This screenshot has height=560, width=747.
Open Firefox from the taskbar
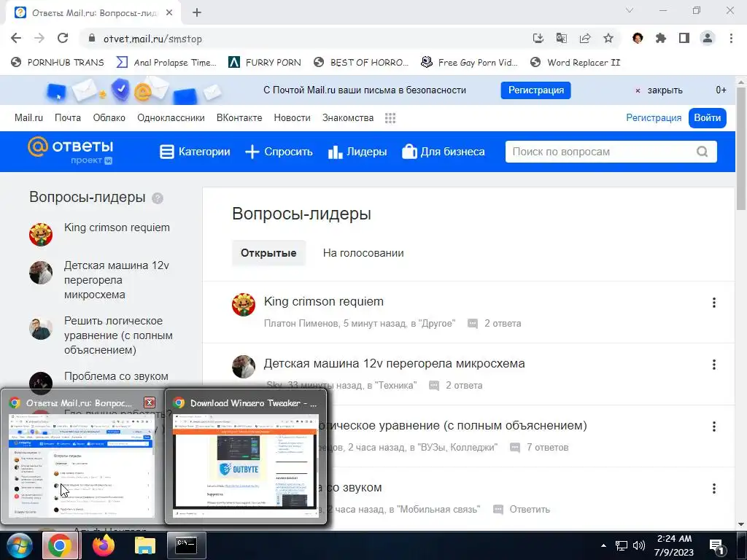click(x=104, y=545)
